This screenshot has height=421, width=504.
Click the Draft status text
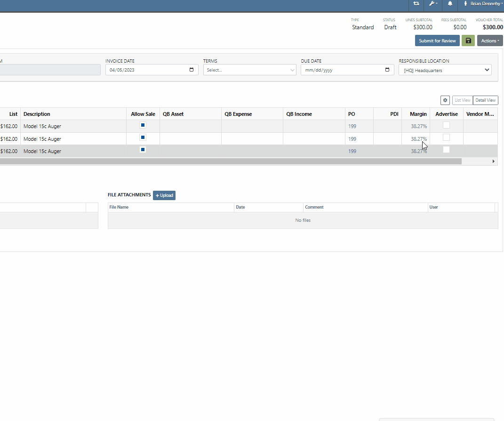(x=390, y=27)
